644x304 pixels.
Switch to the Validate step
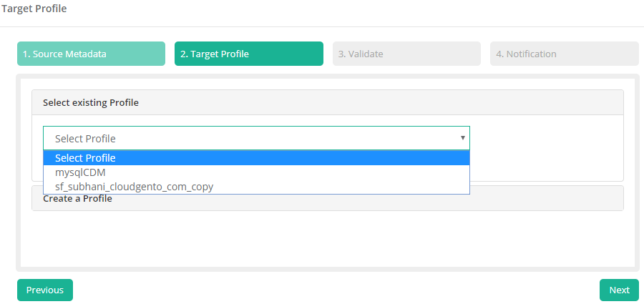click(406, 54)
